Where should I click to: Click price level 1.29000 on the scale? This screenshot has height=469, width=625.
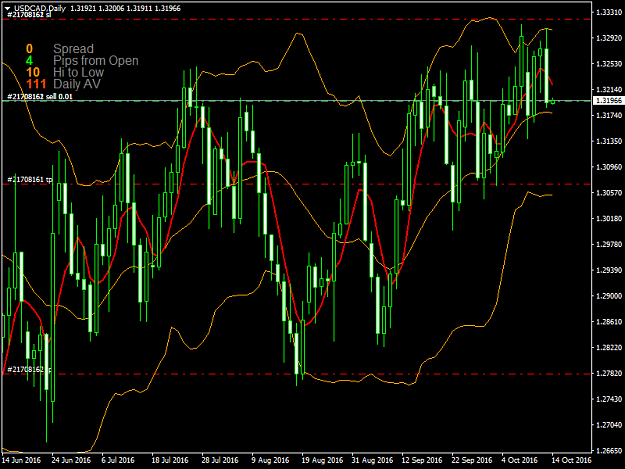pos(609,296)
